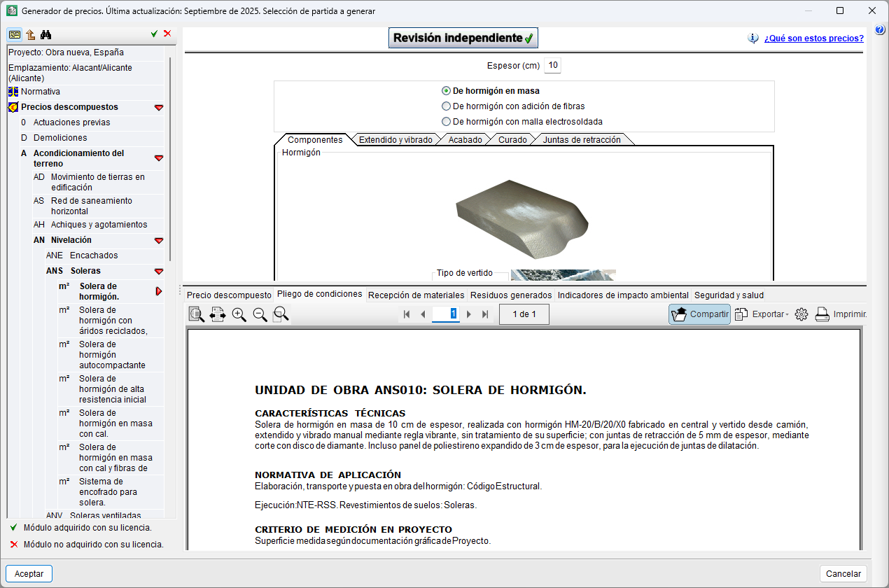Go to first page of preview
The image size is (889, 588).
coord(407,314)
